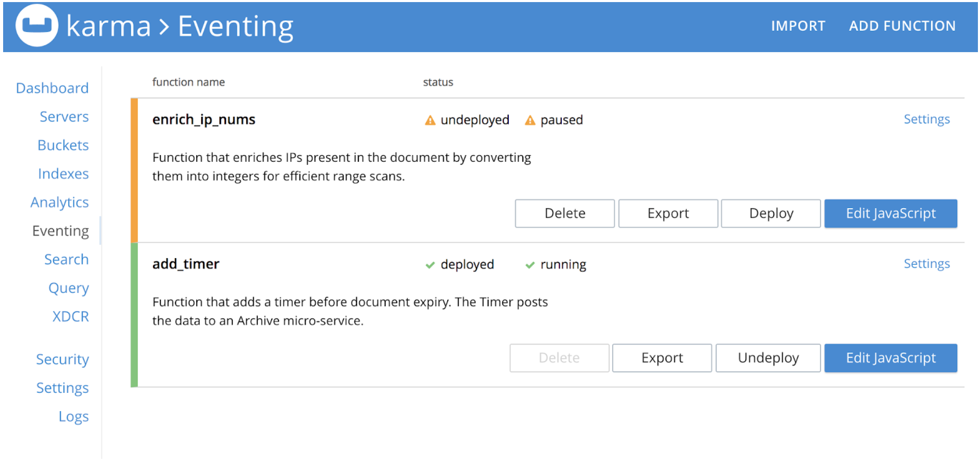This screenshot has height=459, width=980.
Task: Navigate to Indexes
Action: pos(63,174)
